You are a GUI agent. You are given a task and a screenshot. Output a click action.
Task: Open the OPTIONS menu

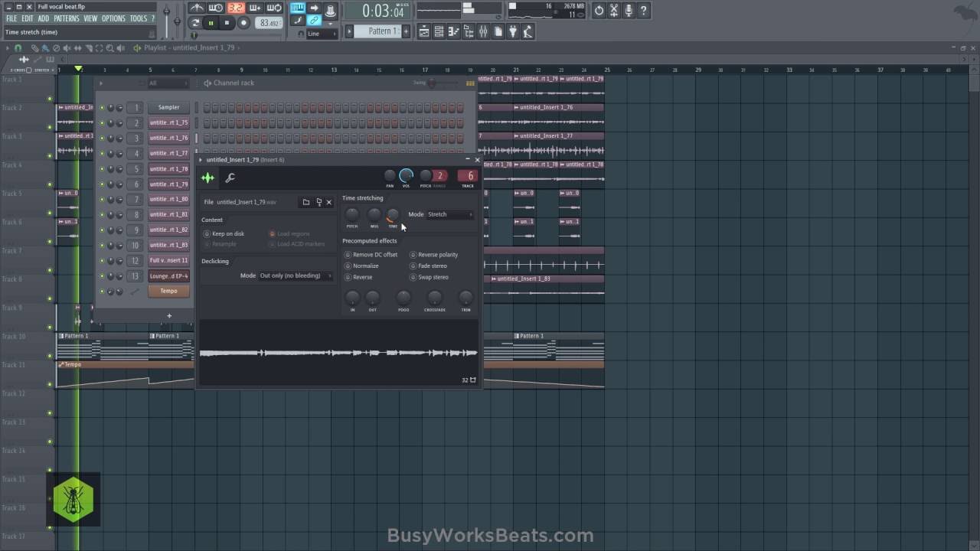[113, 18]
